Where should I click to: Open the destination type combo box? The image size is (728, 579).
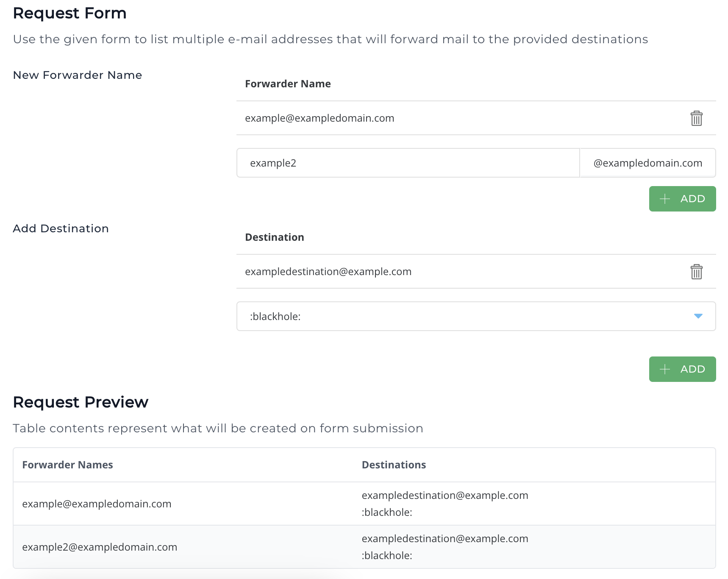pos(475,316)
